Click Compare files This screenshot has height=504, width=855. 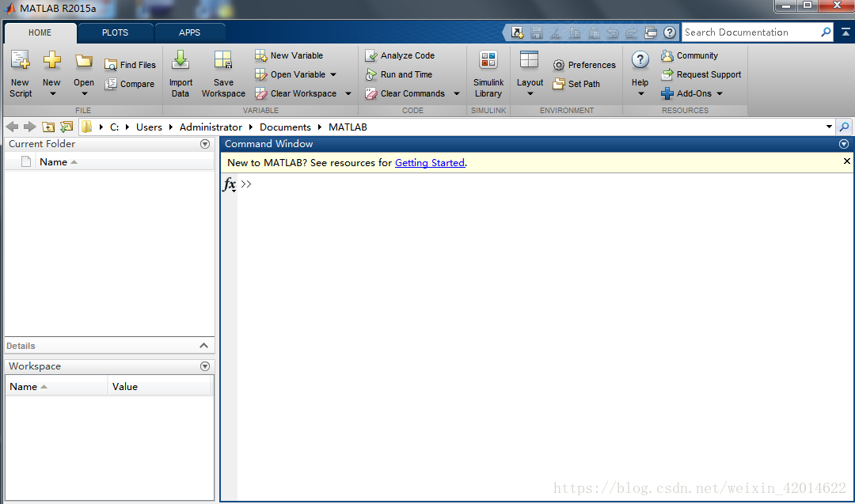[x=130, y=84]
